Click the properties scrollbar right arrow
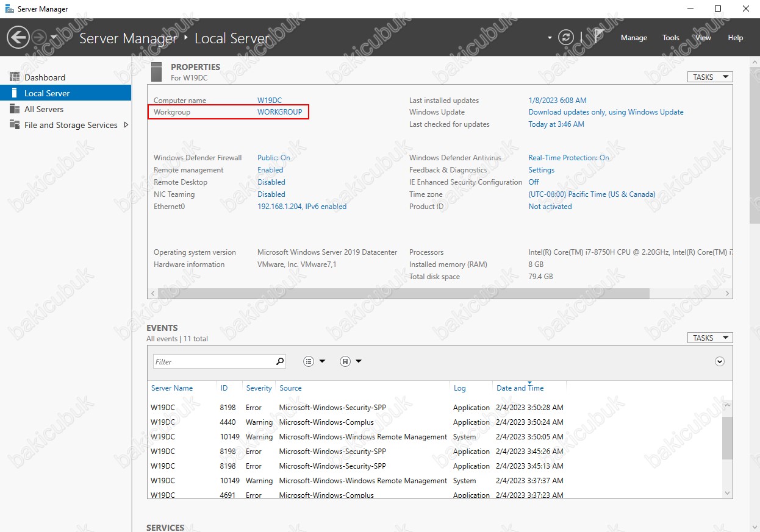Screen dimensions: 760x532 (728, 293)
